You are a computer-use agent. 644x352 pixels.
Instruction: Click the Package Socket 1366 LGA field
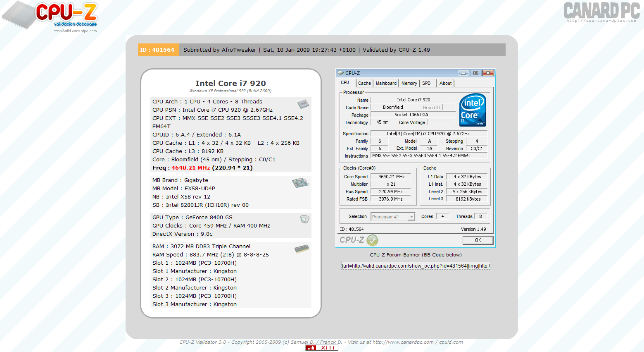413,115
